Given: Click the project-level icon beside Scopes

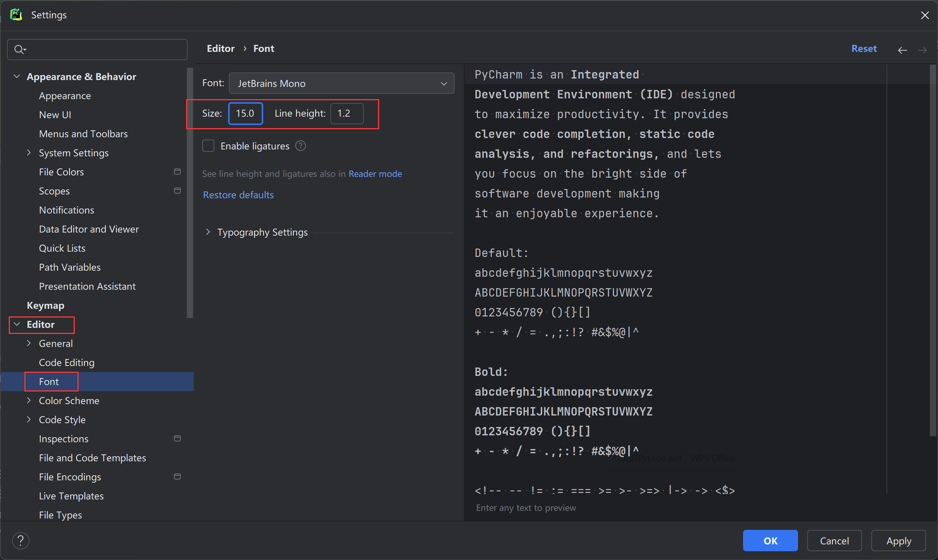Looking at the screenshot, I should point(177,191).
